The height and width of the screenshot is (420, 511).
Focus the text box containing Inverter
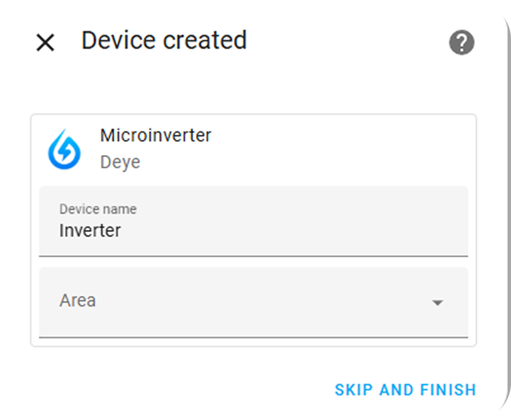pos(254,221)
